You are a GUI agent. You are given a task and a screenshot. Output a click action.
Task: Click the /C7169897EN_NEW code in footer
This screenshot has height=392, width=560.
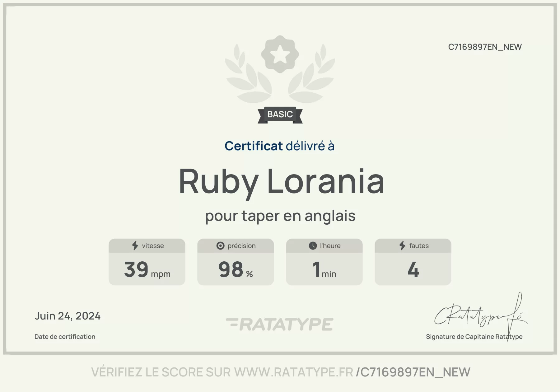pyautogui.click(x=413, y=372)
